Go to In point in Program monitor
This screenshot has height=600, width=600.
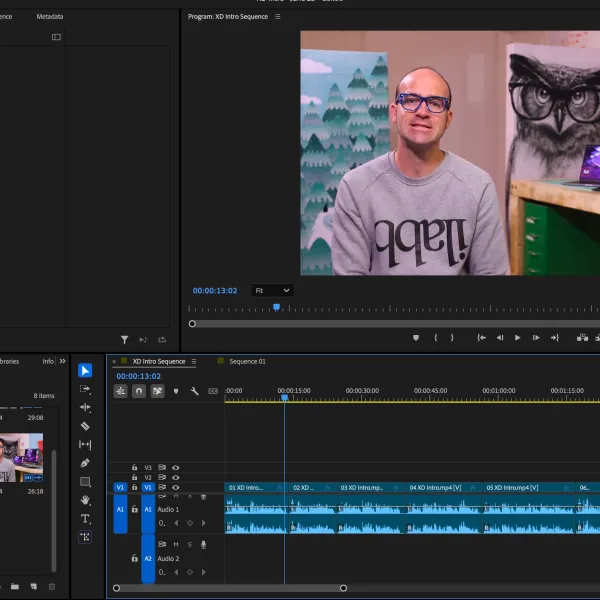coord(481,338)
